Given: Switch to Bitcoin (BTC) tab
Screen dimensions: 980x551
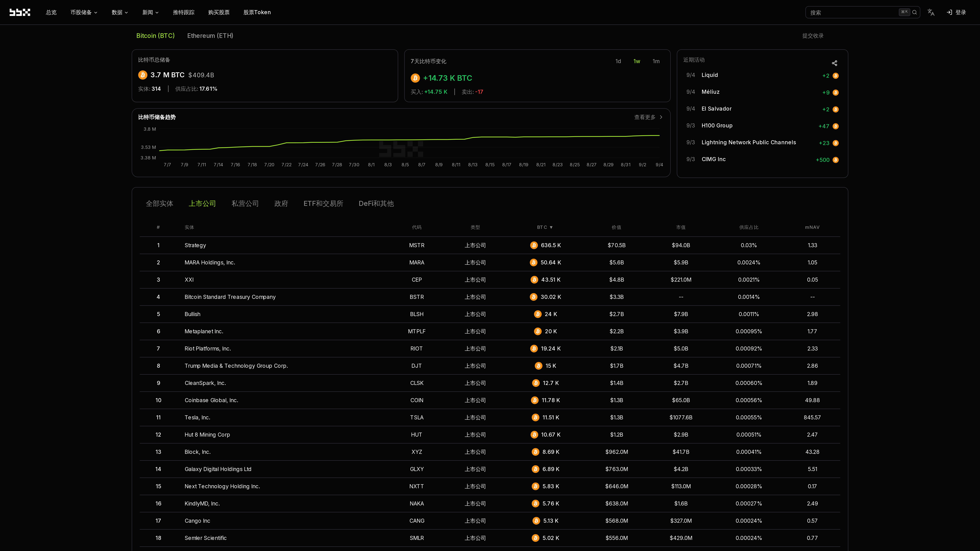Looking at the screenshot, I should (x=155, y=36).
